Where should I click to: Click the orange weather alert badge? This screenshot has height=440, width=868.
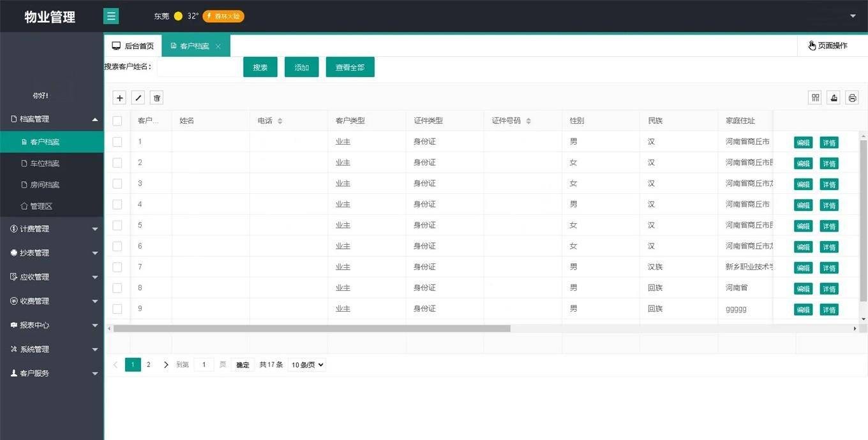pos(223,16)
